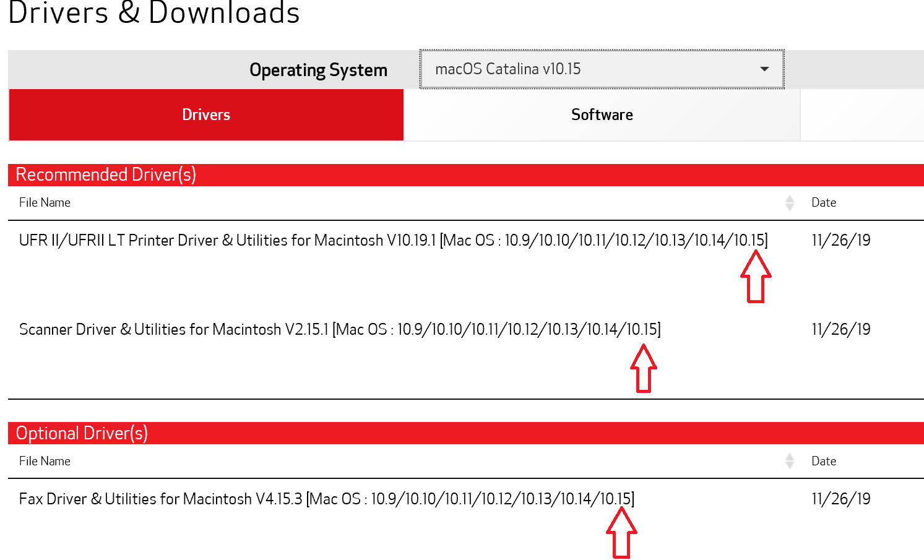Screen dimensions: 924x560
Task: Click the Recommended Driver(s) section header
Action: click(x=106, y=175)
